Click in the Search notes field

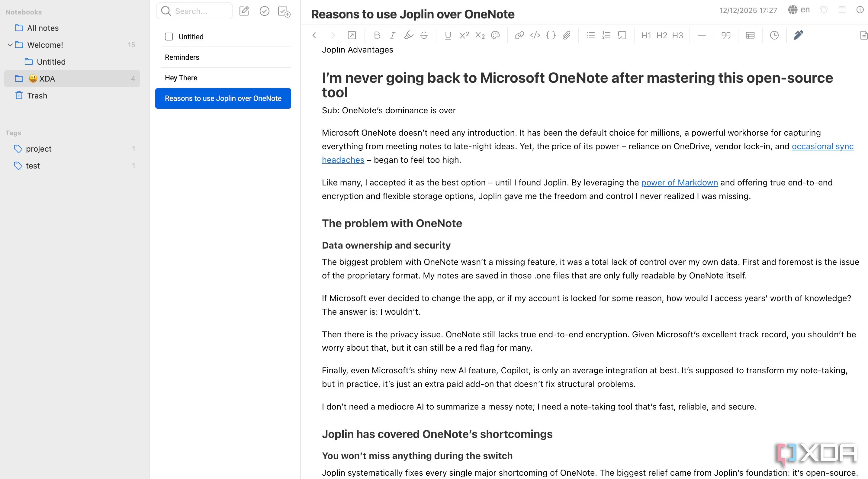(x=194, y=11)
